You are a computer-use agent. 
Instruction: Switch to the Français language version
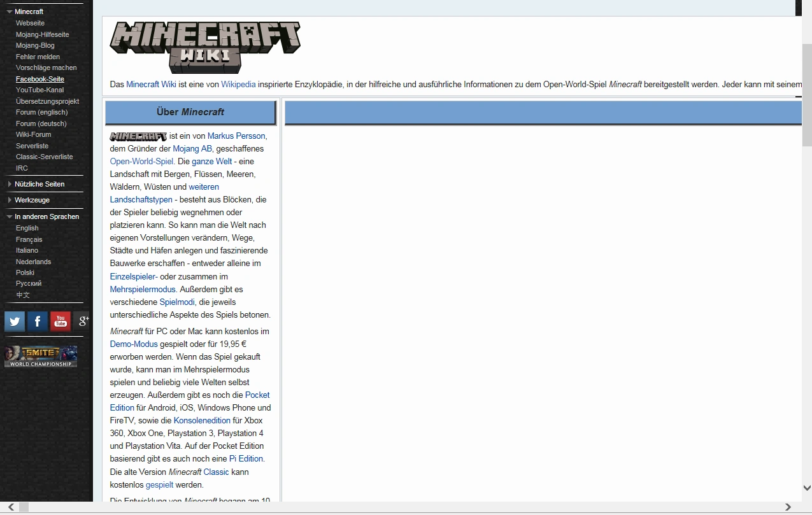29,239
